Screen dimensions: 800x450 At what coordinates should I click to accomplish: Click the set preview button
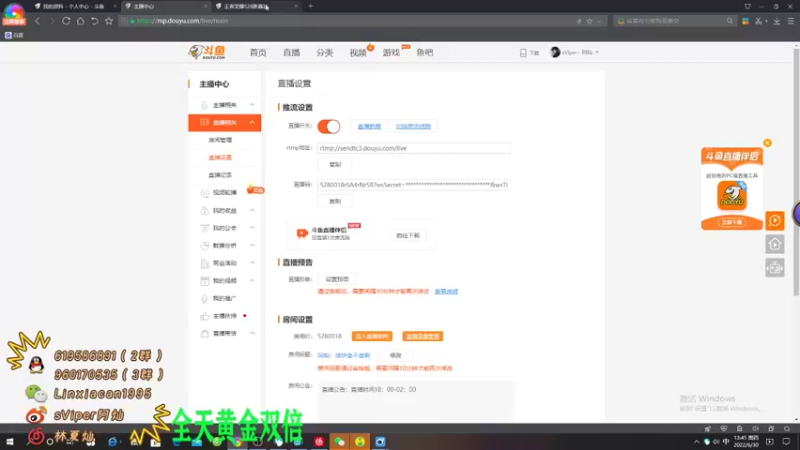coord(337,279)
